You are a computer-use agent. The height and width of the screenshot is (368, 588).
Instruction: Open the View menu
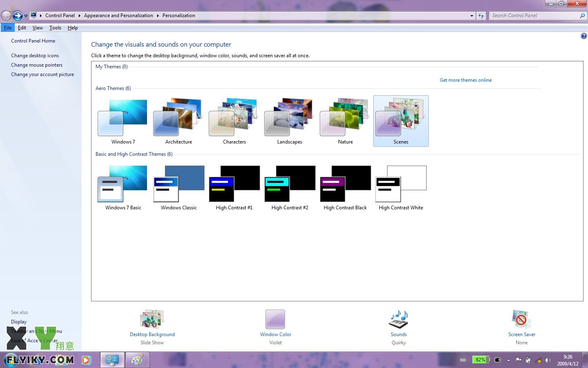coord(38,28)
